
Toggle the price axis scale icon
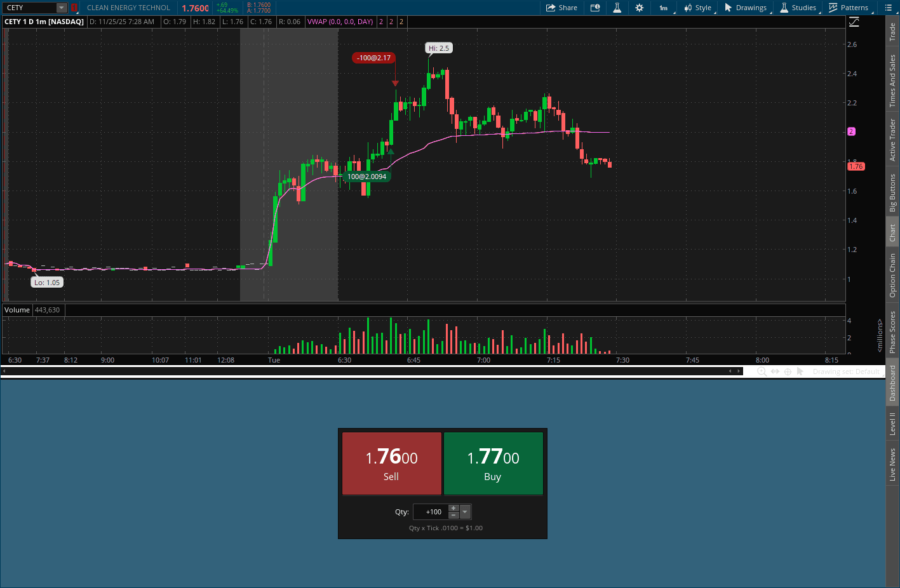854,22
